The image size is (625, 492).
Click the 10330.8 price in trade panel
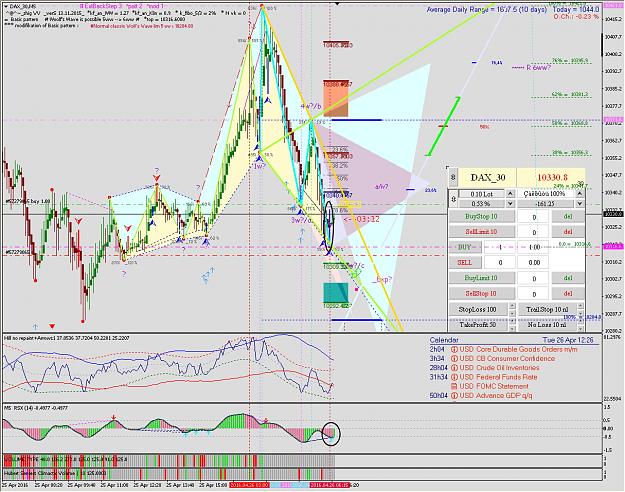552,177
